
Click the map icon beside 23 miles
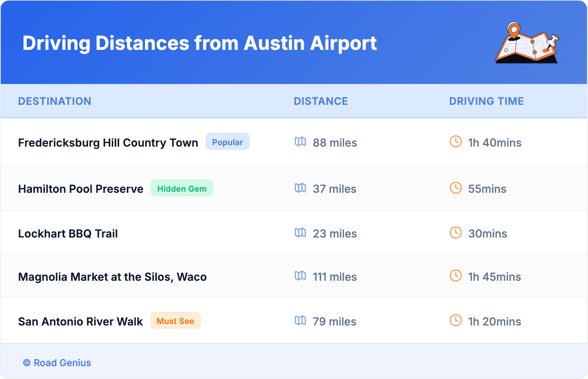pos(300,233)
